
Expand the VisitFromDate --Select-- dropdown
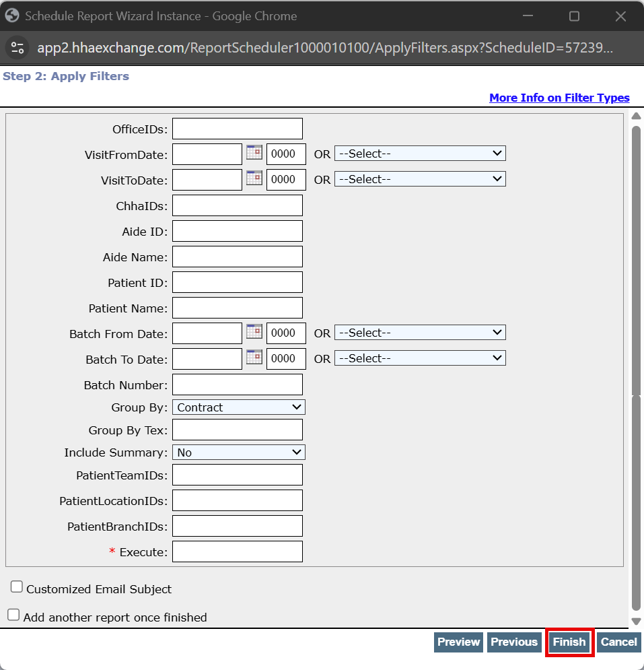(x=420, y=154)
